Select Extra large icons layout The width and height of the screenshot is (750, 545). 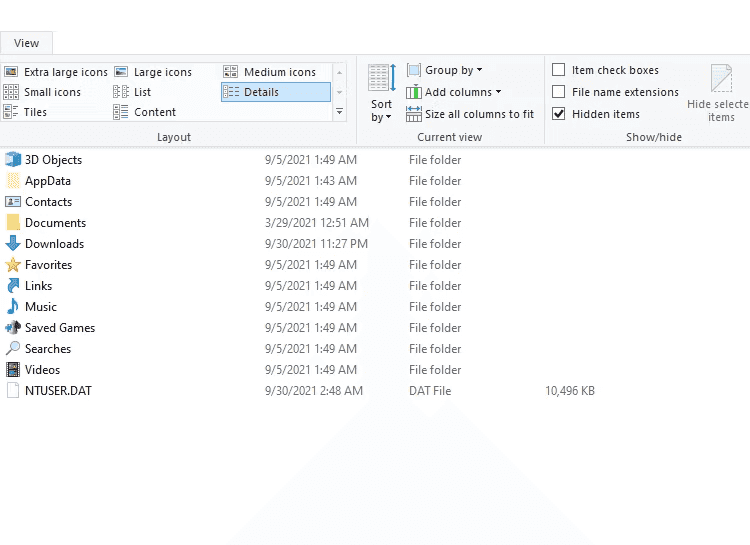tap(55, 72)
